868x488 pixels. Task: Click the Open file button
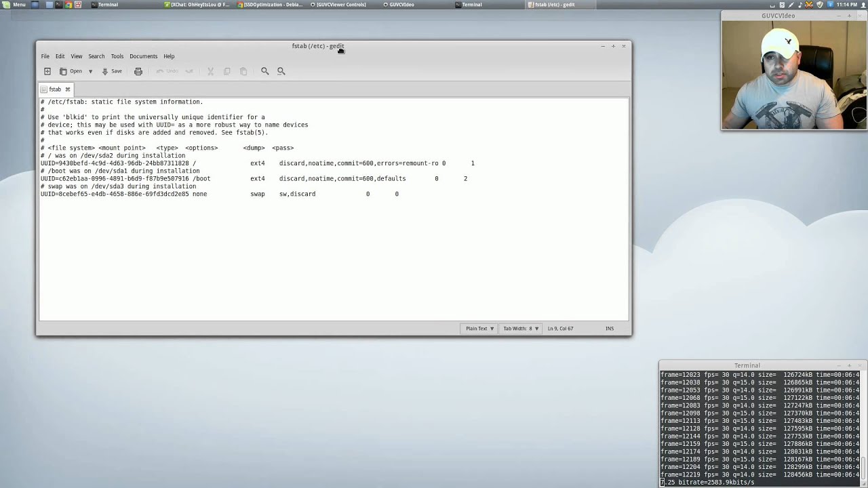71,71
